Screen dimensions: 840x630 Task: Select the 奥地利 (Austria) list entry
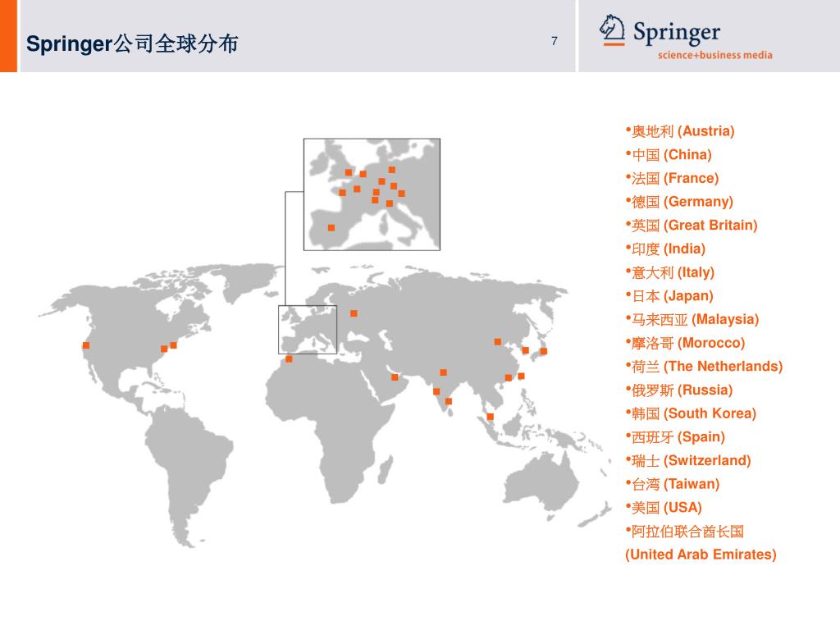(x=680, y=131)
